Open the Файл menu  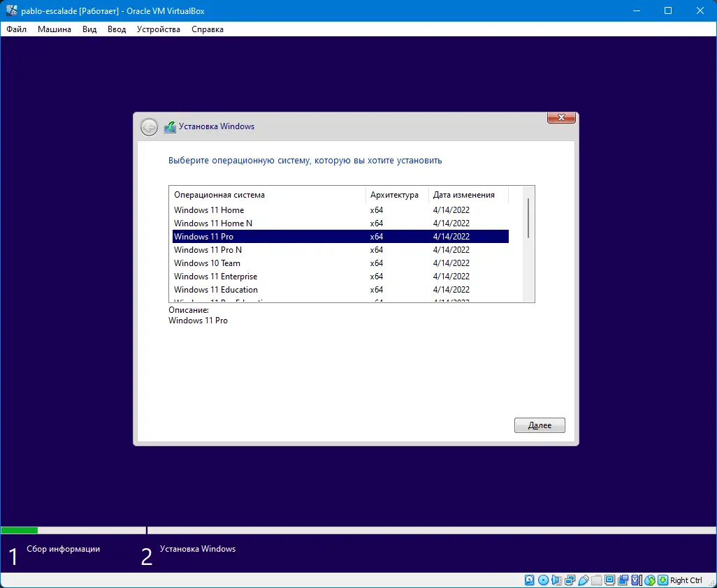pos(17,29)
